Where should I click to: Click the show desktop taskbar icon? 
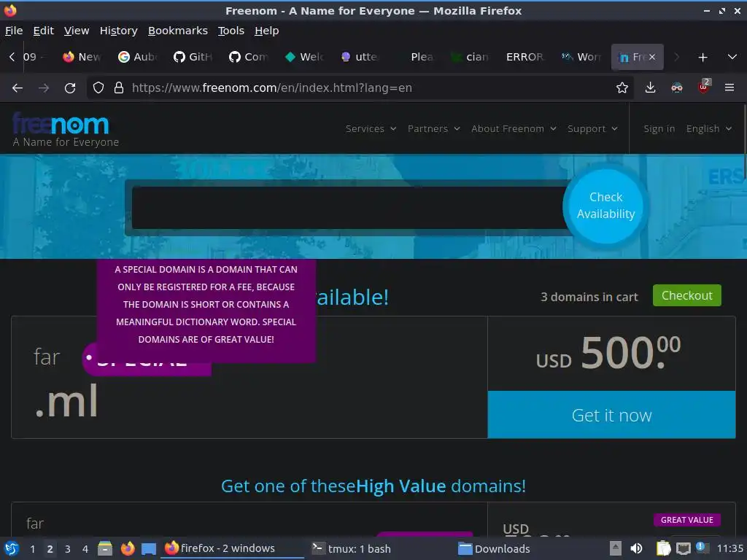149,549
